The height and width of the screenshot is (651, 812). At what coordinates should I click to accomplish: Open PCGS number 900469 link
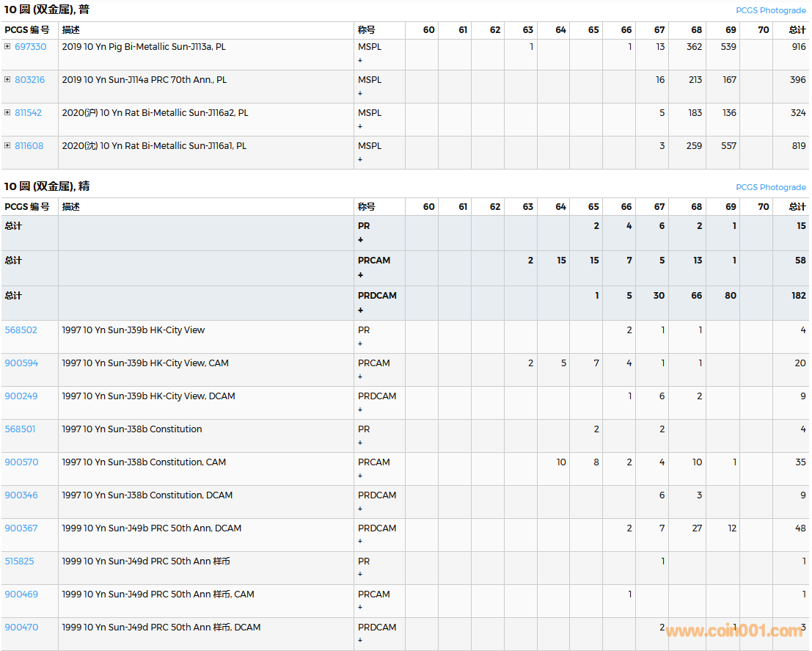(x=21, y=594)
